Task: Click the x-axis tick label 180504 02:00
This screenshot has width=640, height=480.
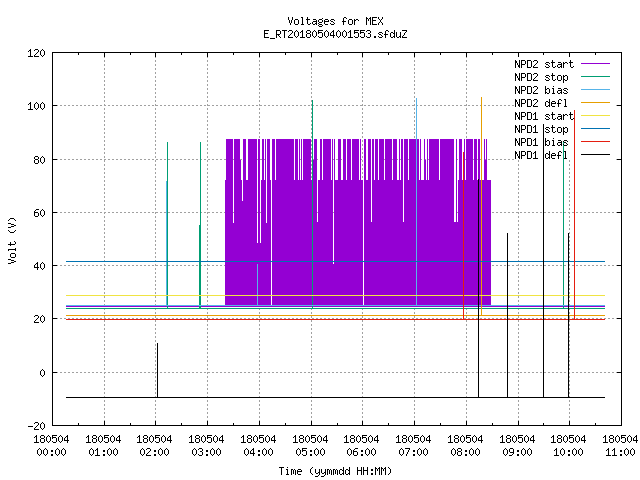Action: click(x=154, y=446)
